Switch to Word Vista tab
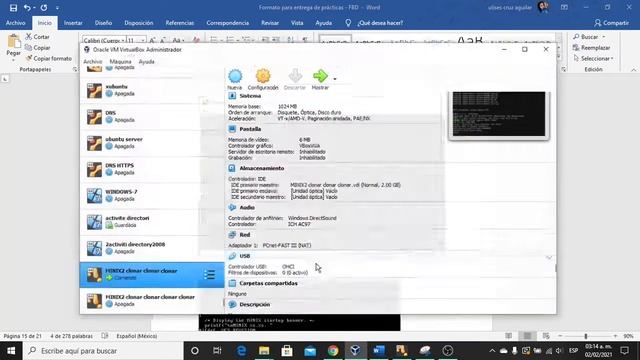Screen dimensions: 640x360 [x=297, y=23]
